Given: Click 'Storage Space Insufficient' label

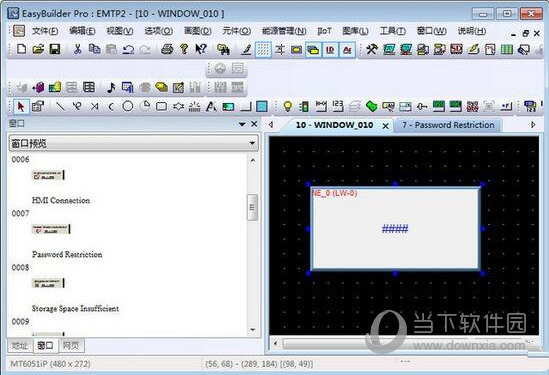Looking at the screenshot, I should pyautogui.click(x=75, y=308).
